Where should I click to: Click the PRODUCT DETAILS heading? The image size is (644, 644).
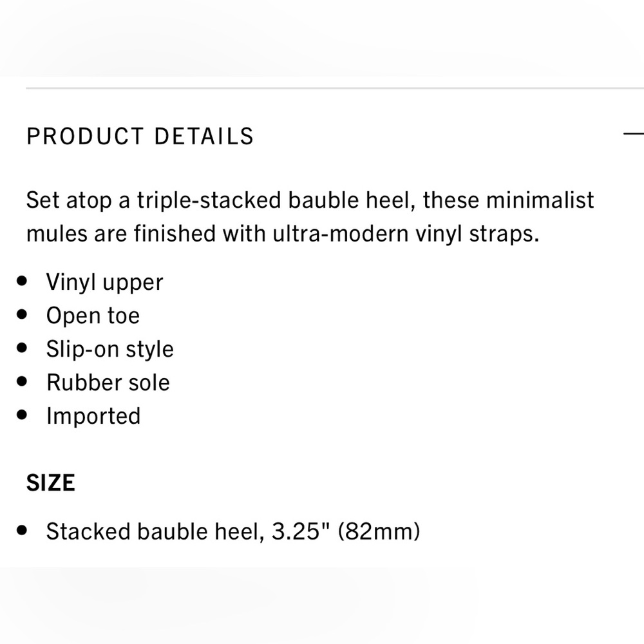140,137
